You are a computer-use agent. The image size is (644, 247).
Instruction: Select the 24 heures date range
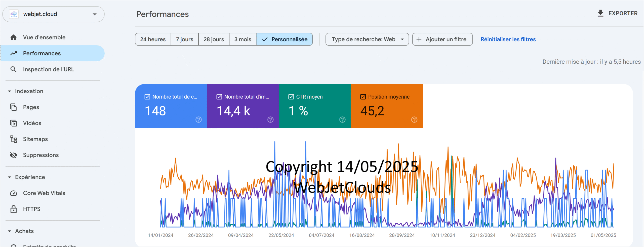[x=153, y=39]
